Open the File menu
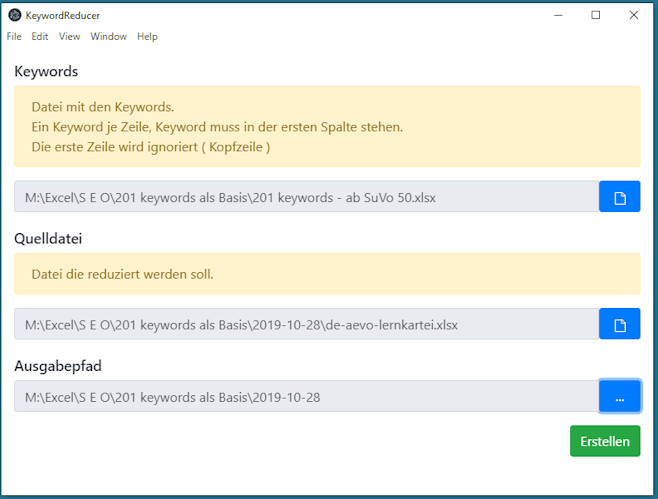Screen dimensions: 658x499 [14, 37]
